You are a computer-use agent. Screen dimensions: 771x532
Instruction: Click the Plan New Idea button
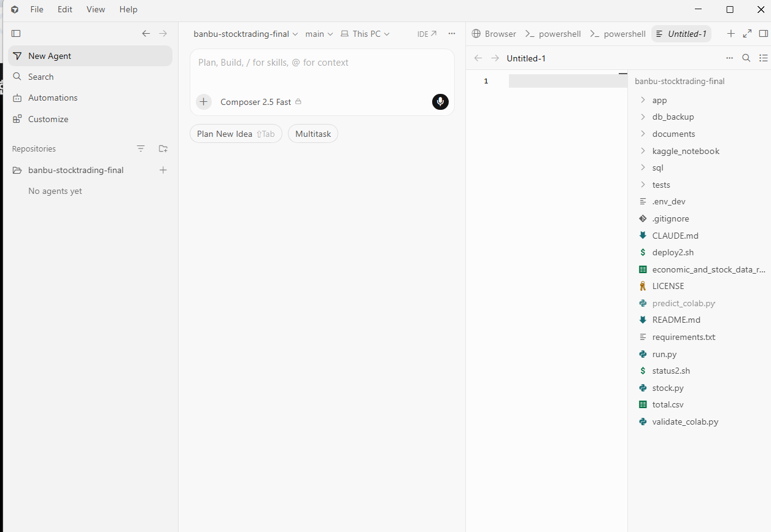pyautogui.click(x=236, y=134)
